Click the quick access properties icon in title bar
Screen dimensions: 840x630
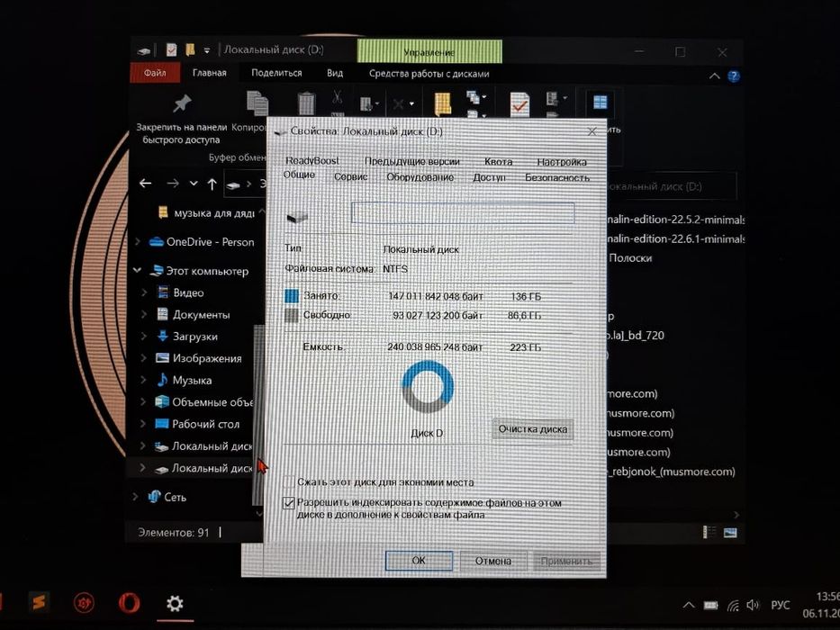coord(171,49)
